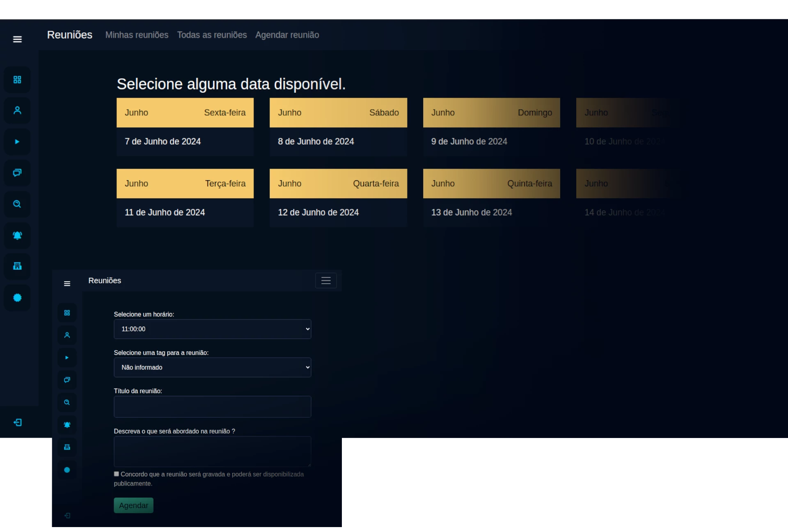
Task: Open the time dropdown showing 11:00:00
Action: [212, 329]
